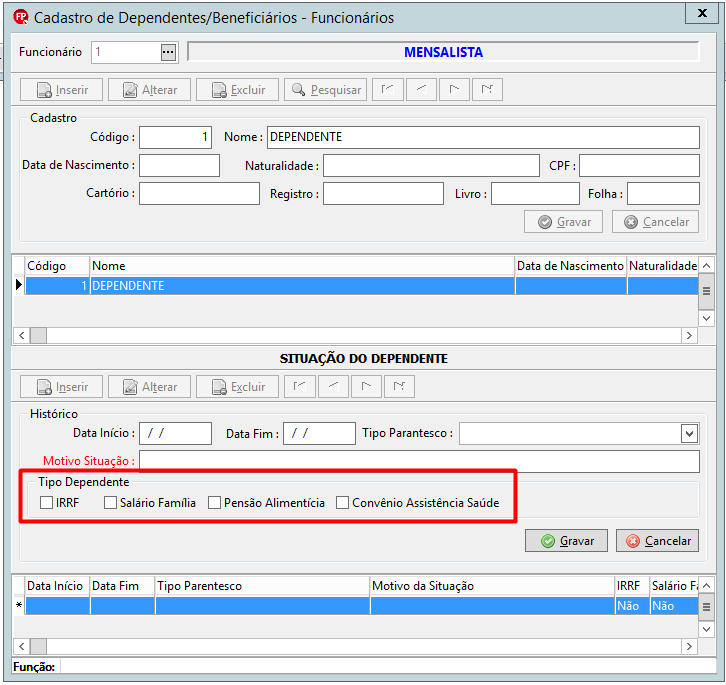Click scroll right arrow of history grid
The width and height of the screenshot is (726, 685).
pos(689,646)
